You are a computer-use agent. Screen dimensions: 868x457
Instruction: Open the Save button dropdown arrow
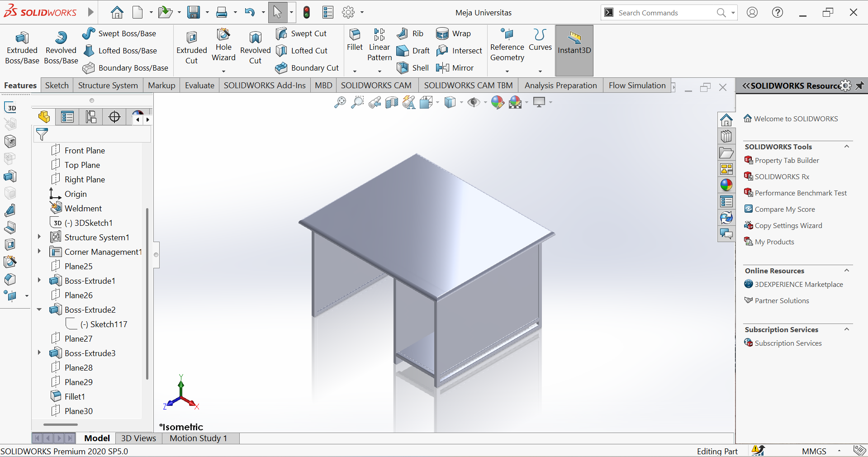207,13
